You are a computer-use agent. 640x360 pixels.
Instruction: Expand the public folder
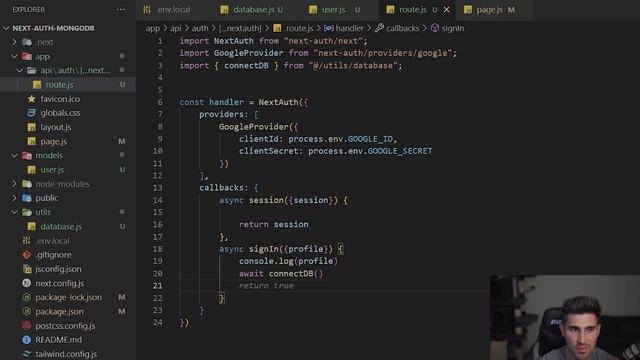click(14, 198)
